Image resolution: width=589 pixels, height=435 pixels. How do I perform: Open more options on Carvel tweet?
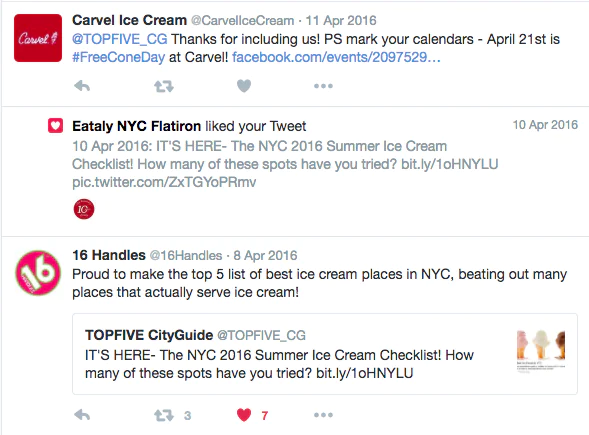coord(323,86)
